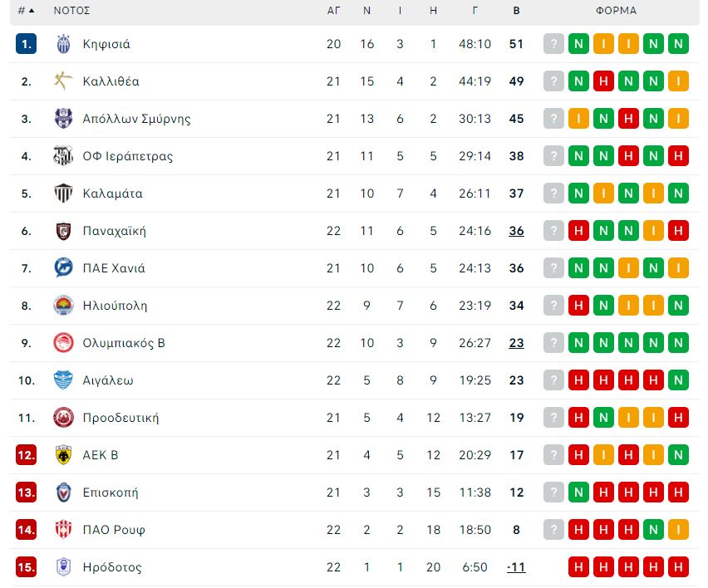Screen dimensions: 708x588
Task: Open the Ηλιούπολη team name link
Action: pos(115,306)
